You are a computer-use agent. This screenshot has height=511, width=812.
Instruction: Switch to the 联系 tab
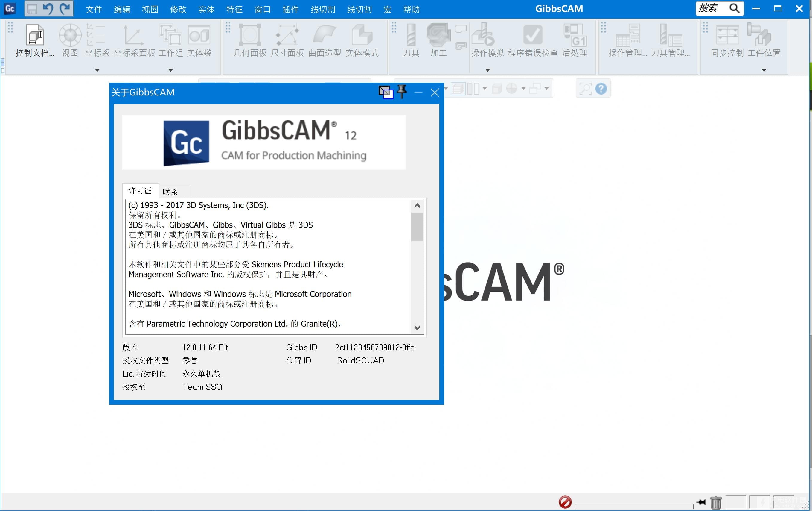tap(175, 192)
